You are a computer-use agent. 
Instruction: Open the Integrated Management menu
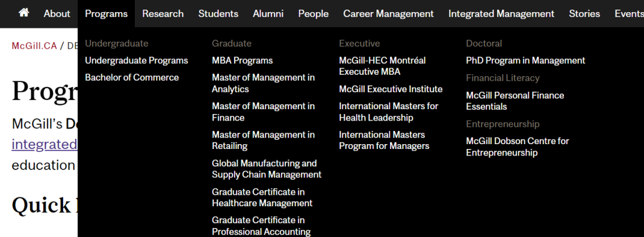[501, 14]
